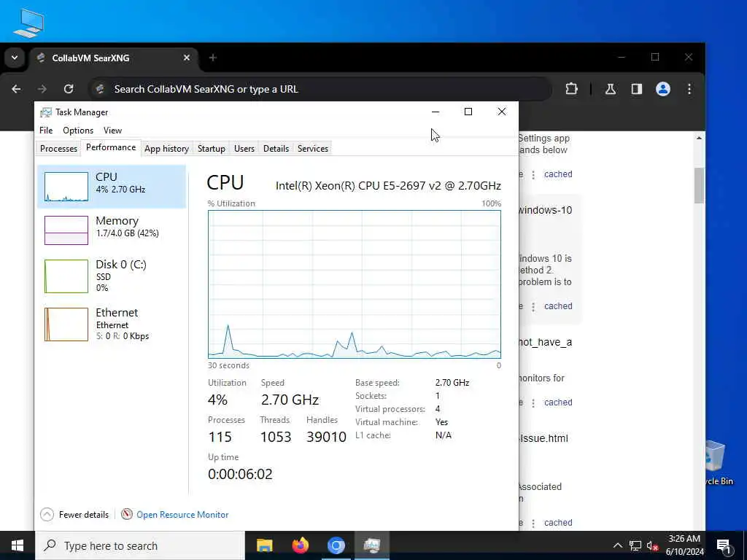Select the CollabVM SearXNG browser tab

pyautogui.click(x=115, y=58)
